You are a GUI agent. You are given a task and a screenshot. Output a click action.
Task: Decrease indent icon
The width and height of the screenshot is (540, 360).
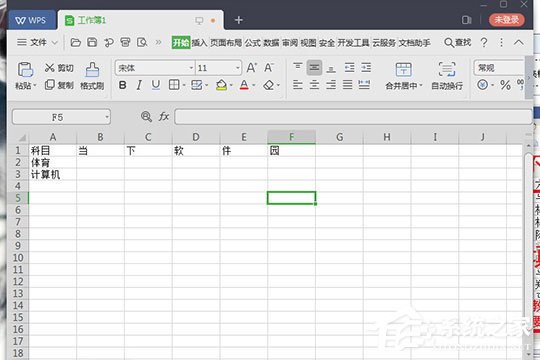349,68
